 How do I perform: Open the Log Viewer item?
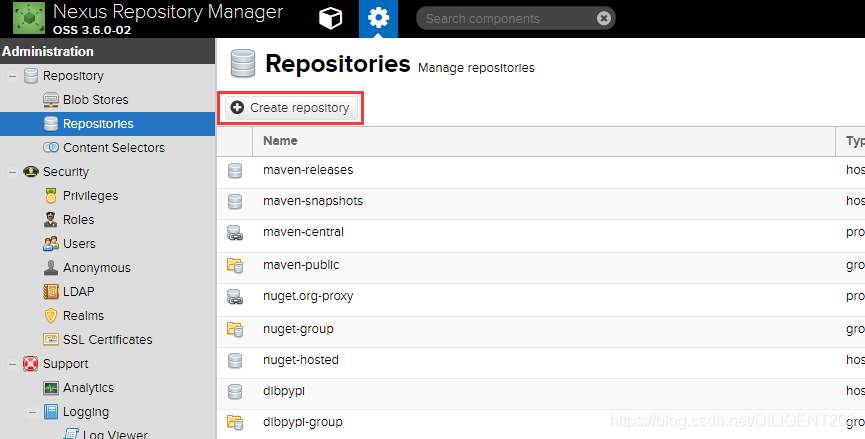(x=115, y=433)
